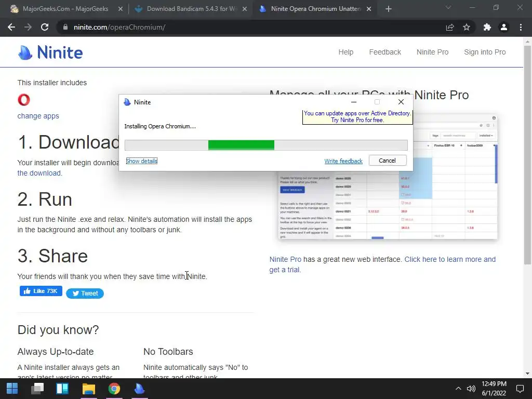This screenshot has height=399, width=532.
Task: Expand Show details in Ninite dialog
Action: [141, 161]
